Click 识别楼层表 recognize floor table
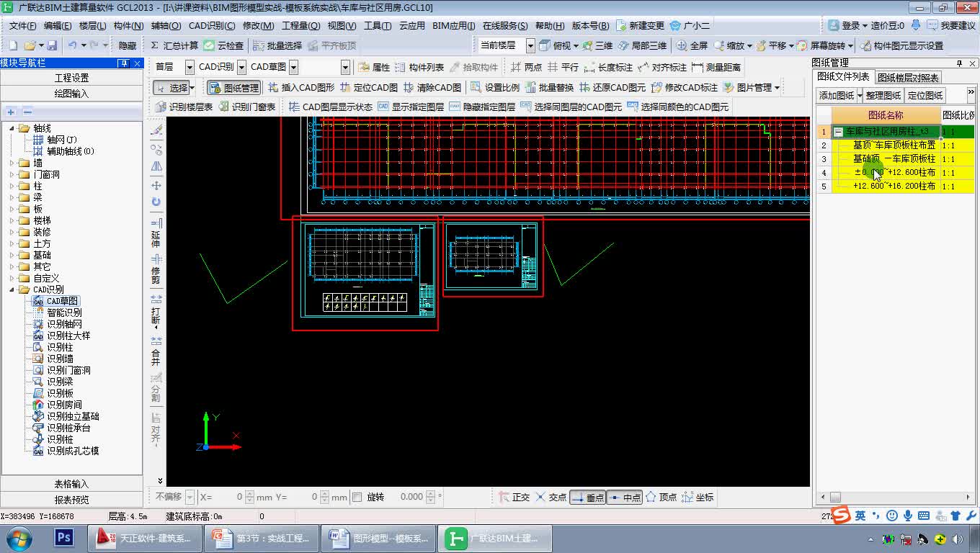 pos(184,107)
